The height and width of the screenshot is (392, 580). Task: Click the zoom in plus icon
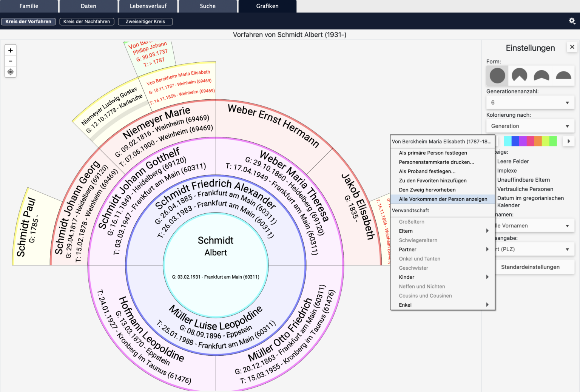10,50
